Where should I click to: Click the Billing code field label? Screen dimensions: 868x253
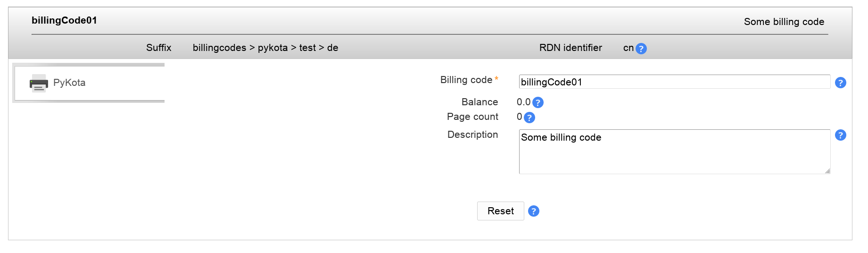coord(466,80)
